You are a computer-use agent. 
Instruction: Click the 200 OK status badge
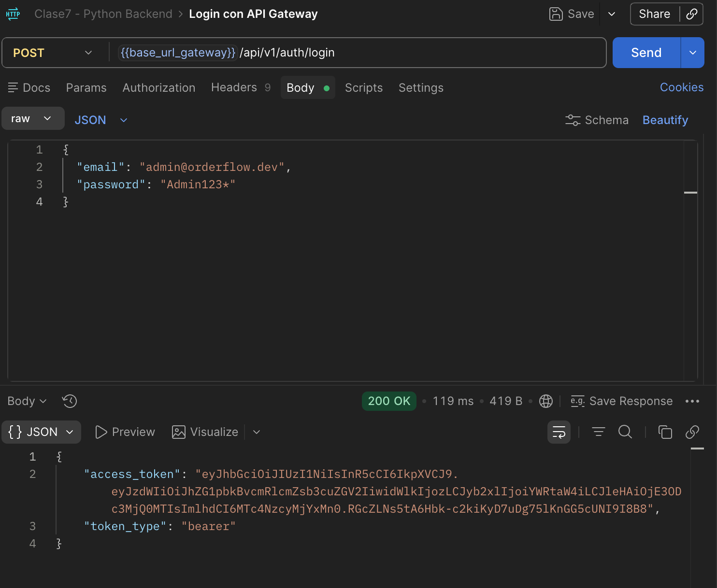(x=389, y=401)
